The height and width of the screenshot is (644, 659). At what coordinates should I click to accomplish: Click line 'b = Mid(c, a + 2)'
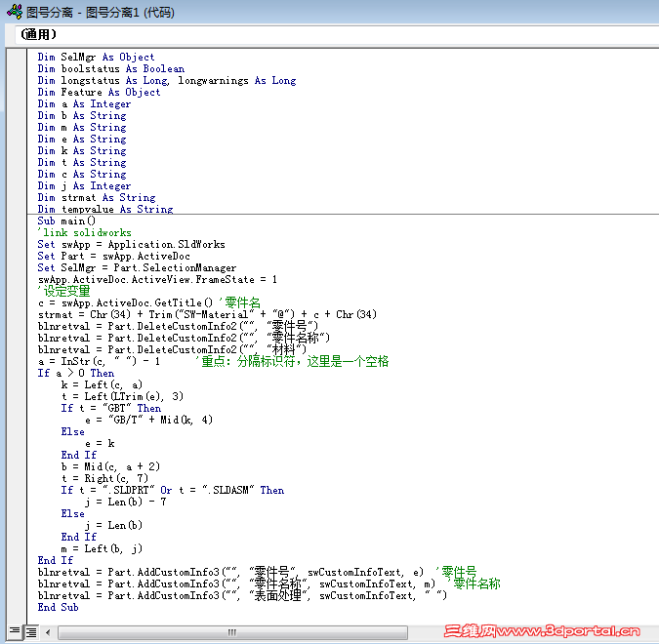pos(110,466)
